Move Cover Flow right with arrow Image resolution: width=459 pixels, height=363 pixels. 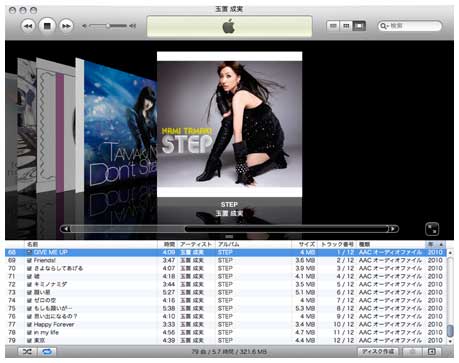[x=393, y=229]
